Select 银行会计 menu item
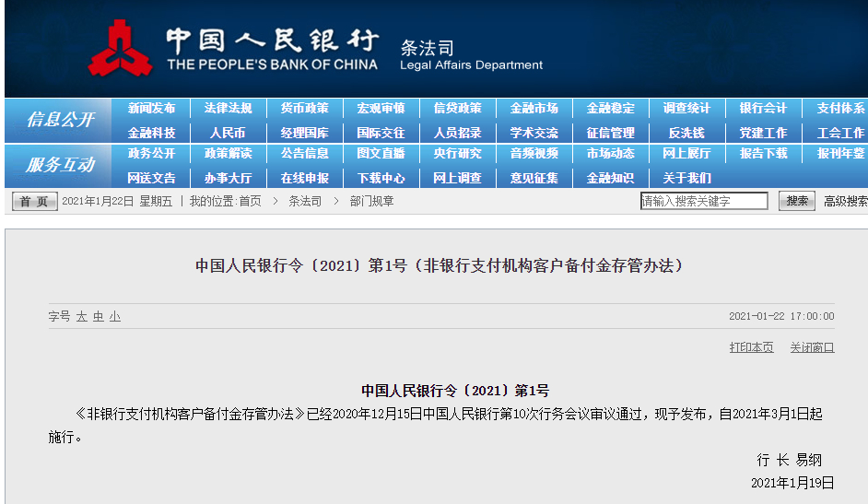The height and width of the screenshot is (504, 868). (763, 109)
